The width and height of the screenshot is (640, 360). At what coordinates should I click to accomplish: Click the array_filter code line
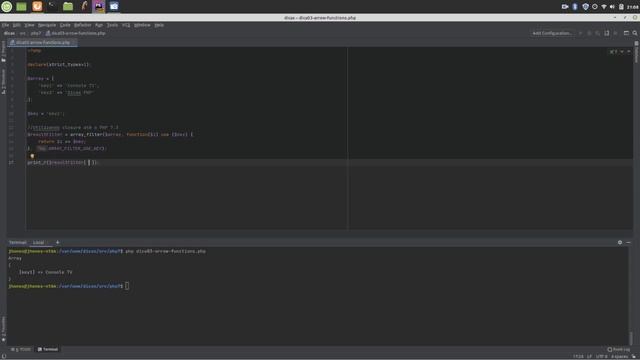110,134
